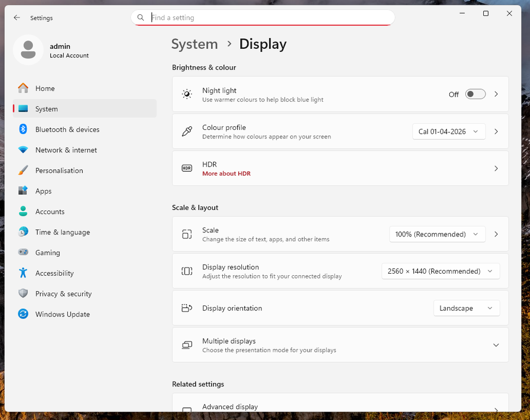
Task: Open the Apps settings category
Action: pos(44,191)
